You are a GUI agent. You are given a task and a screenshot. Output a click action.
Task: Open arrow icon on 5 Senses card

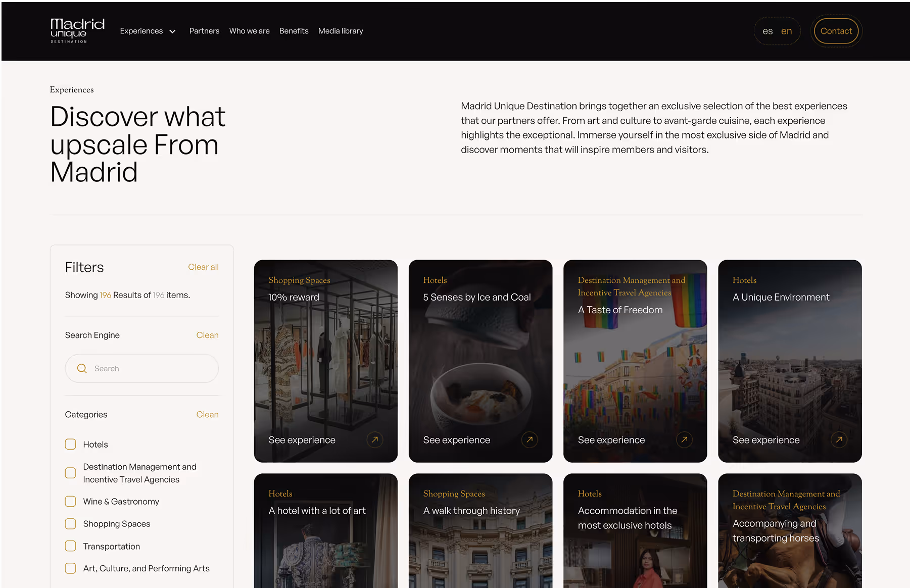[x=530, y=439]
